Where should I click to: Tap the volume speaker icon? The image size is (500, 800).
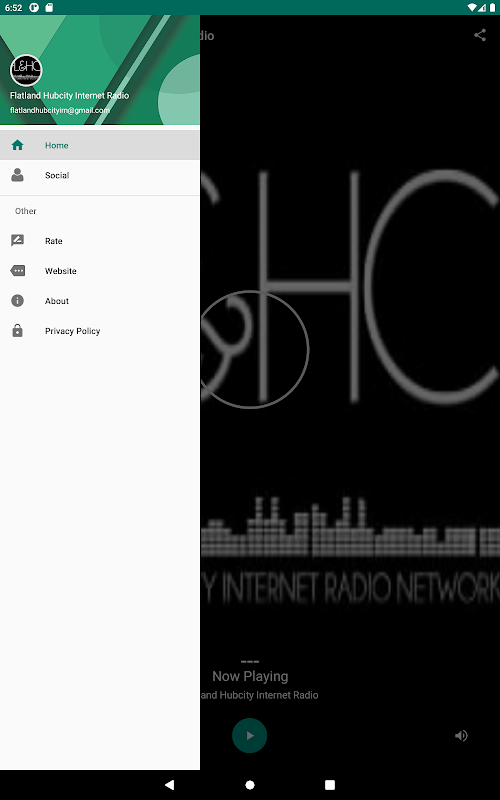[461, 735]
